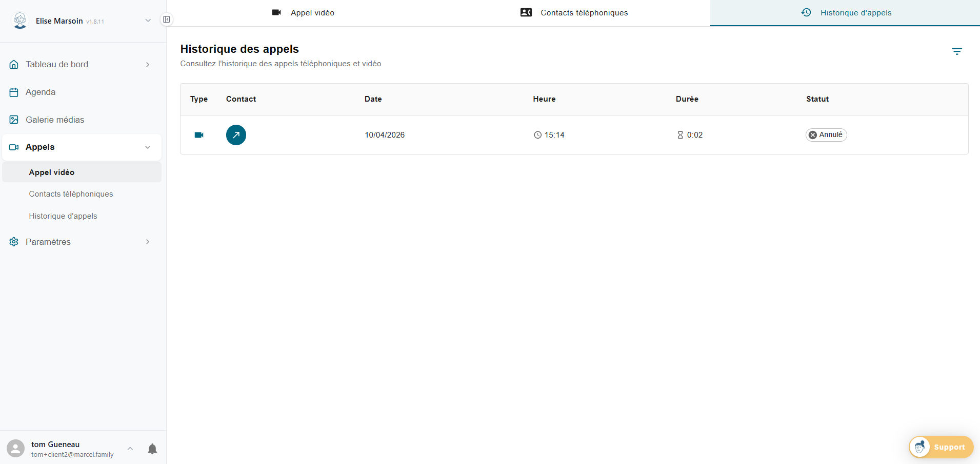Click the Annulé status badge

826,135
